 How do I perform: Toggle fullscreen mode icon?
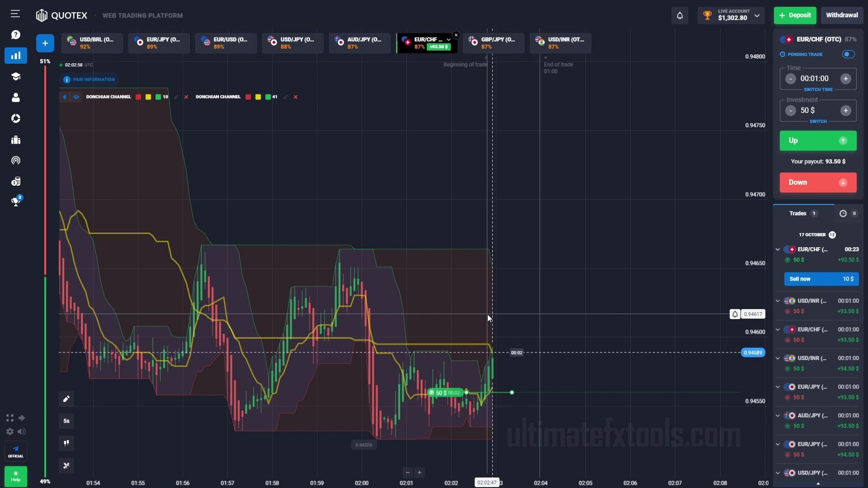pyautogui.click(x=10, y=418)
